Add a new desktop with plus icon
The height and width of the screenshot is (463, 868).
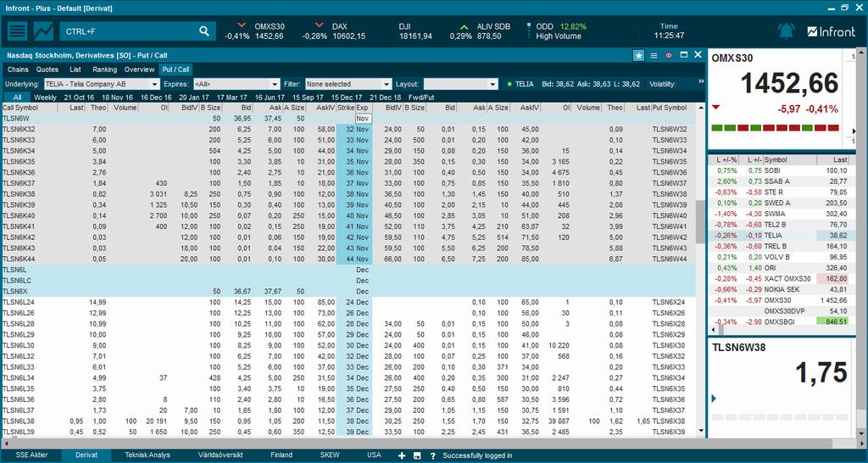point(402,455)
